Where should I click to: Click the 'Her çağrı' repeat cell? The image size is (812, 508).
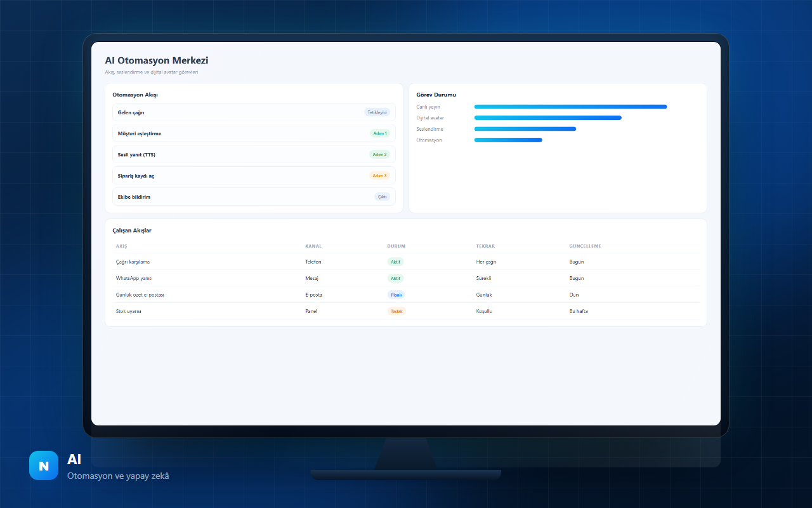[x=486, y=262]
